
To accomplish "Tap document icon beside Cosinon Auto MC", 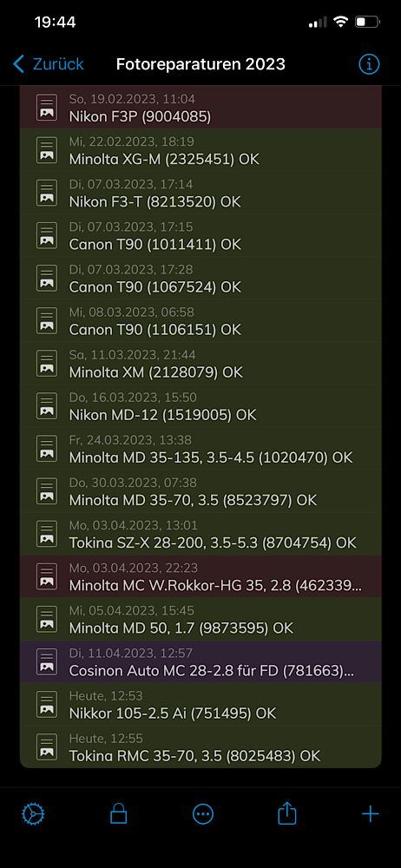I will (47, 661).
